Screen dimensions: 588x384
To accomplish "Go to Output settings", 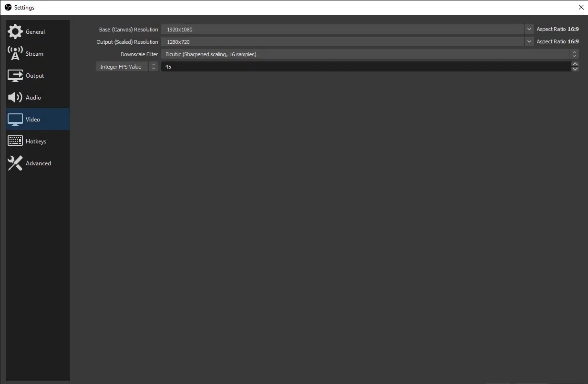I will [x=38, y=75].
